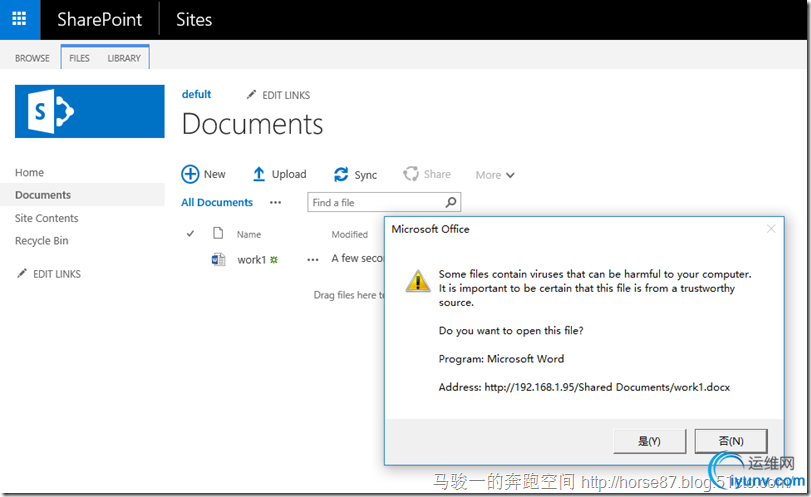Click the Upload arrow icon

(x=259, y=174)
